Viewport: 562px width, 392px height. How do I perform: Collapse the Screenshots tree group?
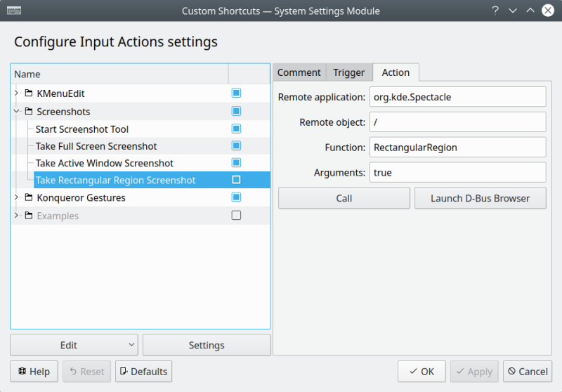[17, 111]
